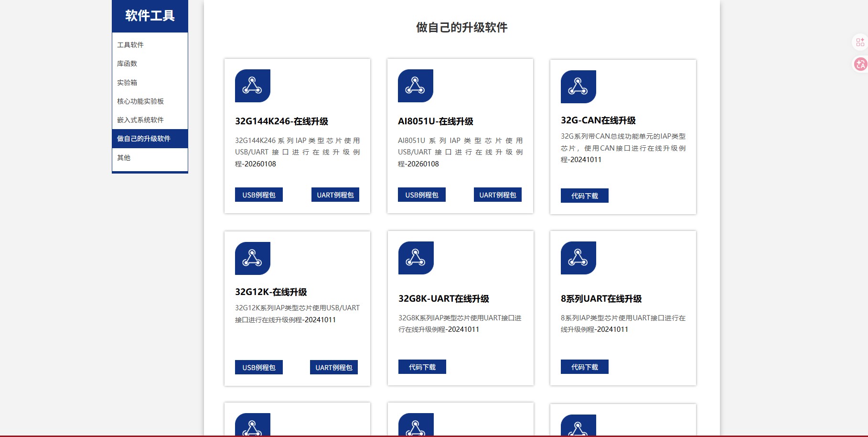Download USB例程包 for 32G12K
The width and height of the screenshot is (868, 437).
pos(259,367)
